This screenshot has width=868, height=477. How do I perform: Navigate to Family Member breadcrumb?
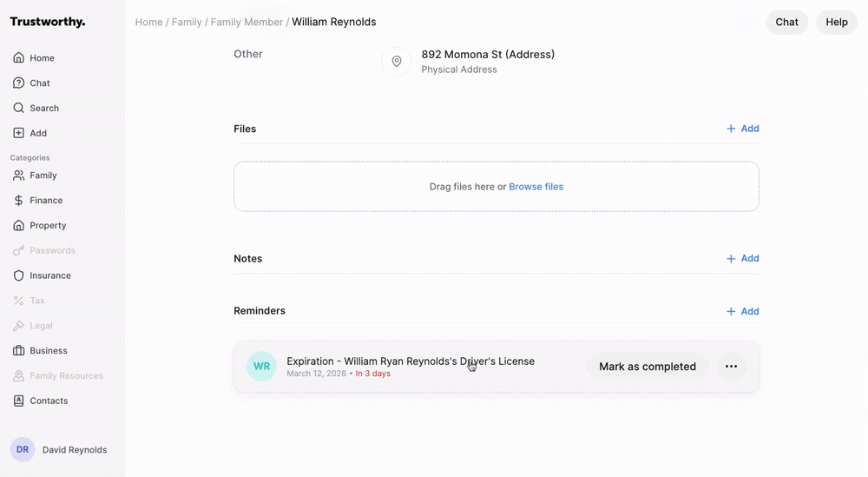(247, 22)
